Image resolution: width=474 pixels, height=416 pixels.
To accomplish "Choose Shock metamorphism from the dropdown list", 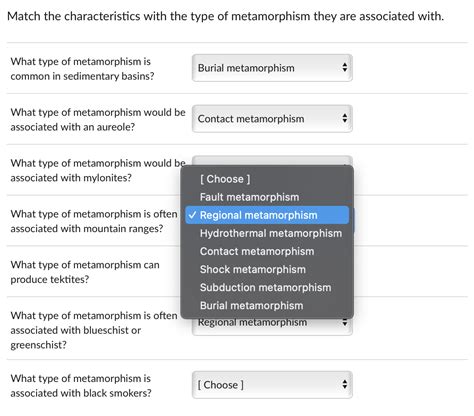I will coord(253,269).
